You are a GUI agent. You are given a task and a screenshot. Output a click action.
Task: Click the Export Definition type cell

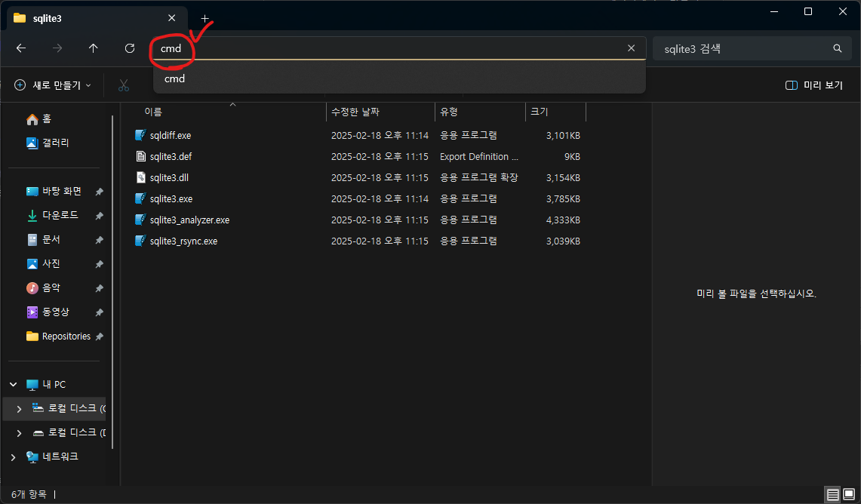pos(479,156)
